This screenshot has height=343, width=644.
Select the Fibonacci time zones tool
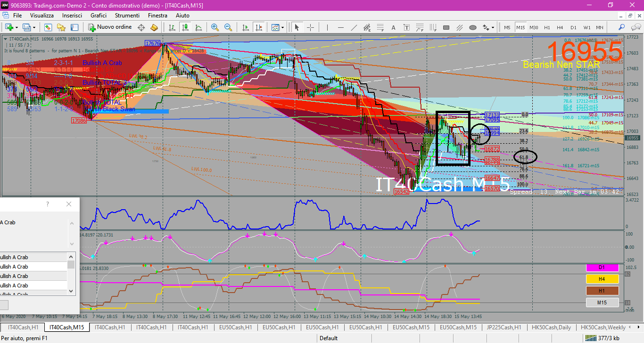click(433, 27)
